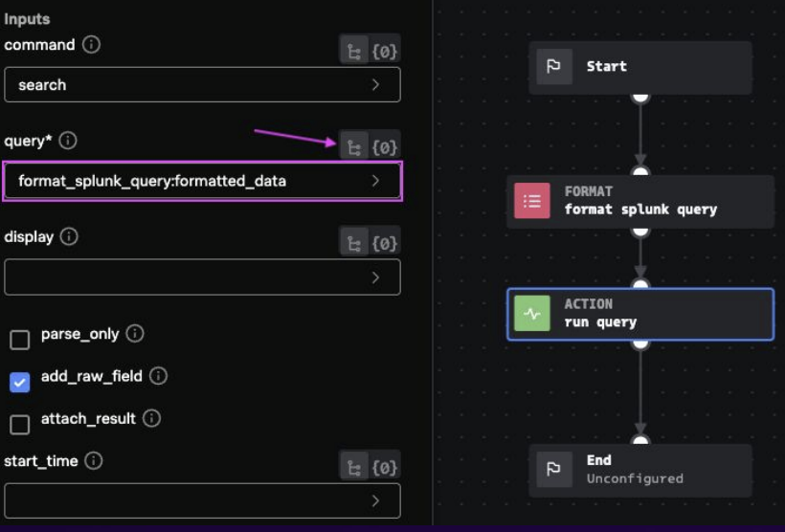The height and width of the screenshot is (532, 785).
Task: Click the info icon next to start_time
Action: tap(94, 461)
